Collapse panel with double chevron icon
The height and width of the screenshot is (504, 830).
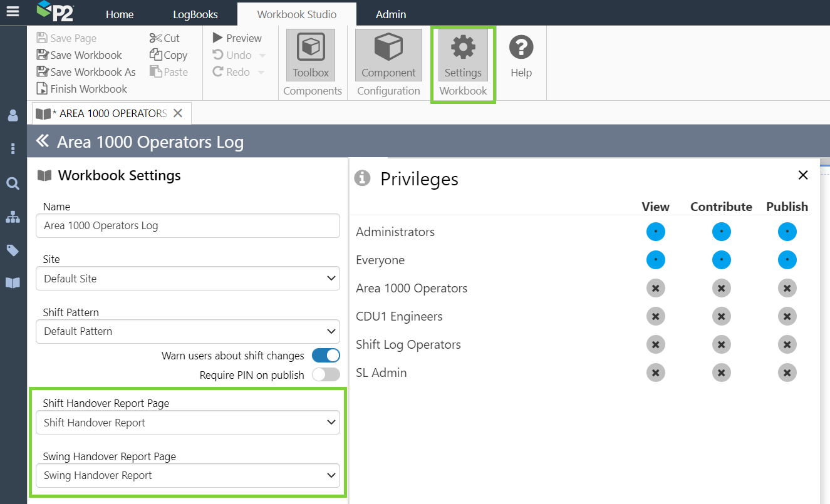tap(42, 141)
